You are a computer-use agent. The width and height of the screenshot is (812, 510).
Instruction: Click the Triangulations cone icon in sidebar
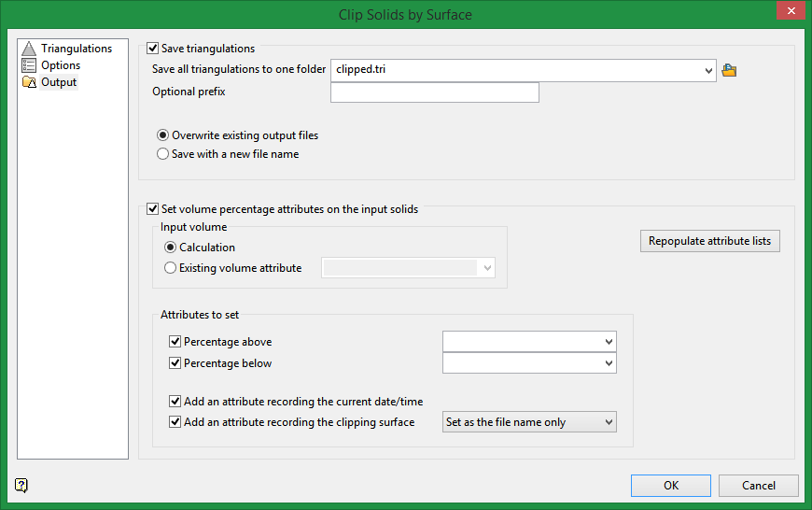coord(28,49)
